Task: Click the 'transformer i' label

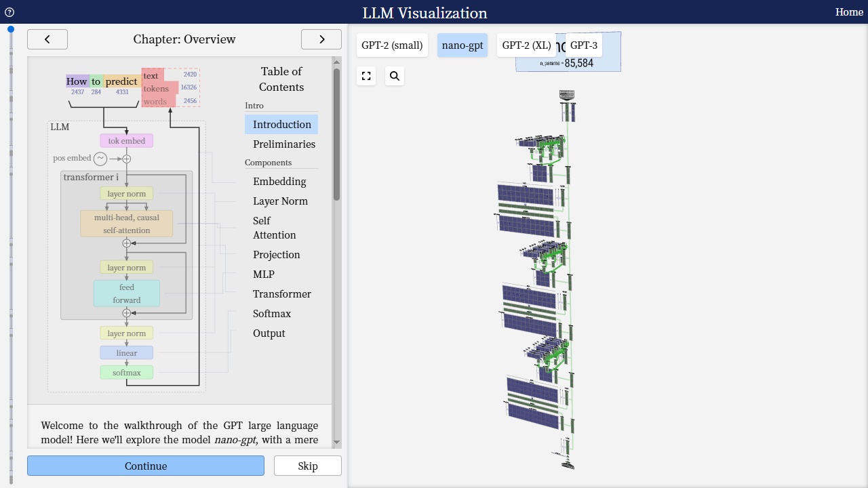Action: pos(91,177)
